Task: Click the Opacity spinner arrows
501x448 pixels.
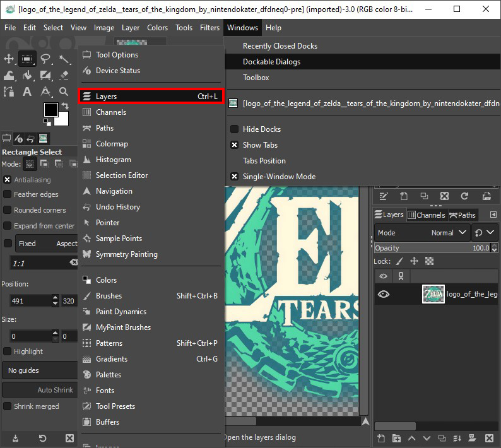Action: click(494, 248)
